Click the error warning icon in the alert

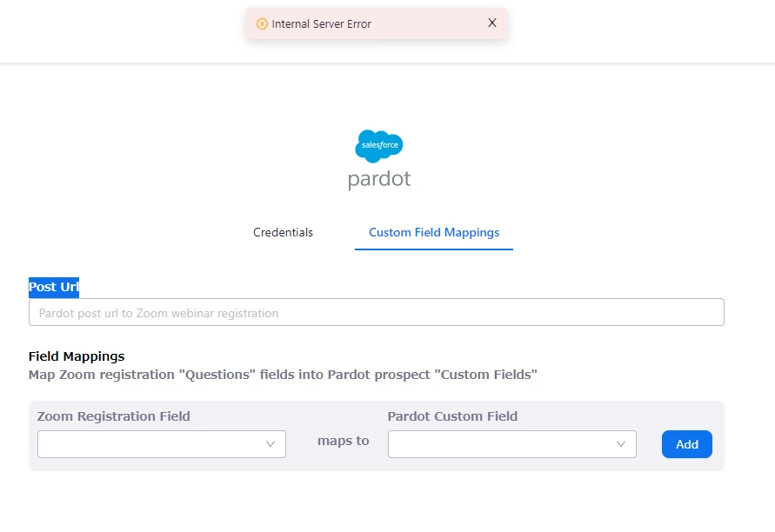point(262,23)
